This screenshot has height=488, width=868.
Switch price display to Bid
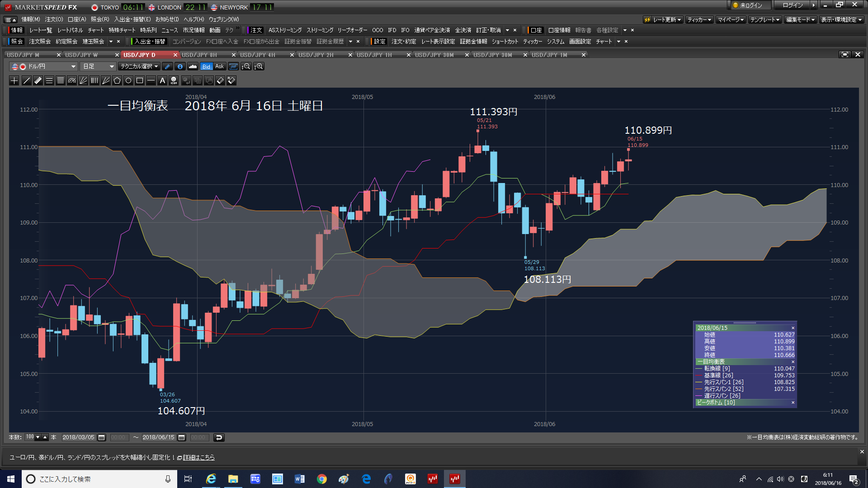coord(206,66)
